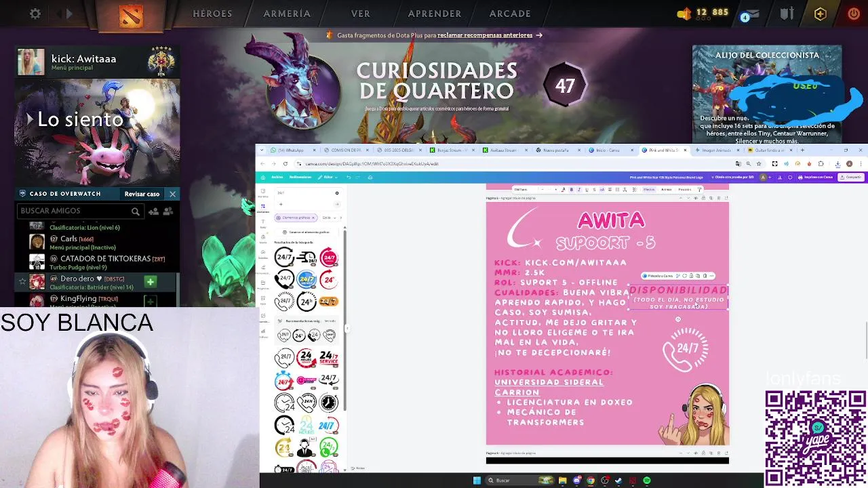Open browser downloads icon
Viewport: 868px width, 488px height.
click(x=838, y=163)
